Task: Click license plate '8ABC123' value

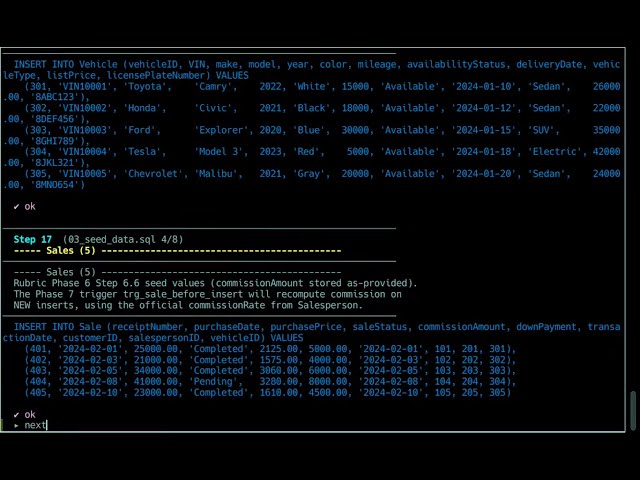Action: tap(55, 97)
